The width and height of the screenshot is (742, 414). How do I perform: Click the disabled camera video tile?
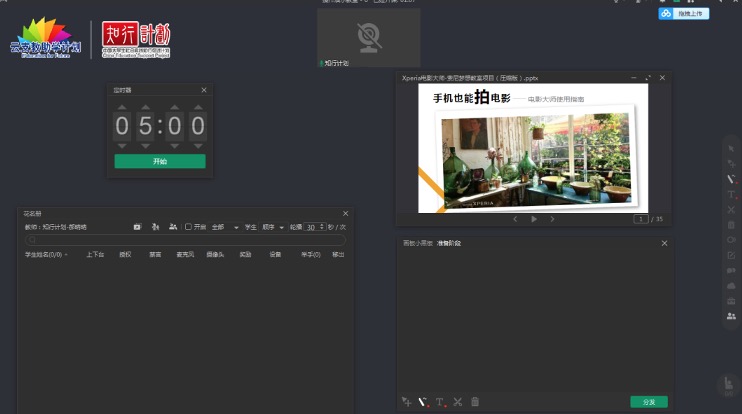pyautogui.click(x=369, y=37)
